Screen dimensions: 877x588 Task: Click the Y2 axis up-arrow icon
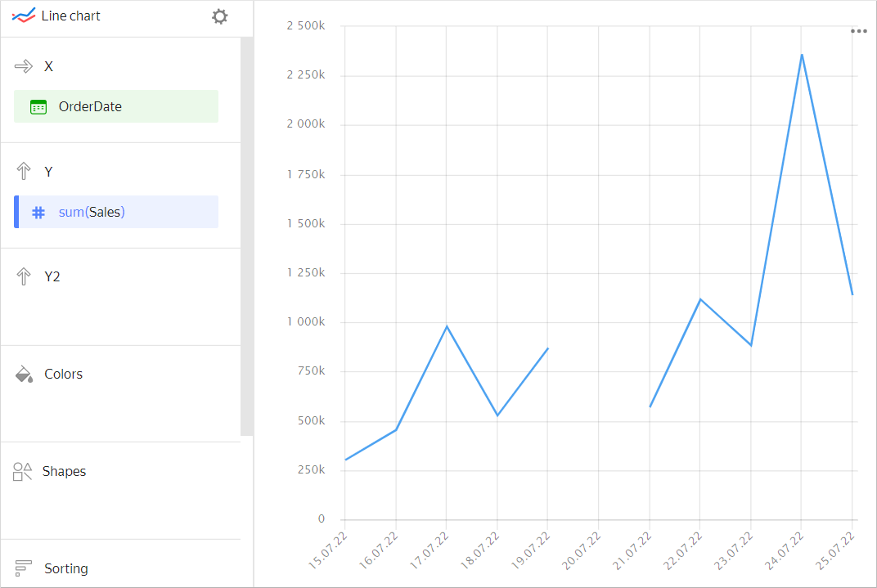[24, 276]
